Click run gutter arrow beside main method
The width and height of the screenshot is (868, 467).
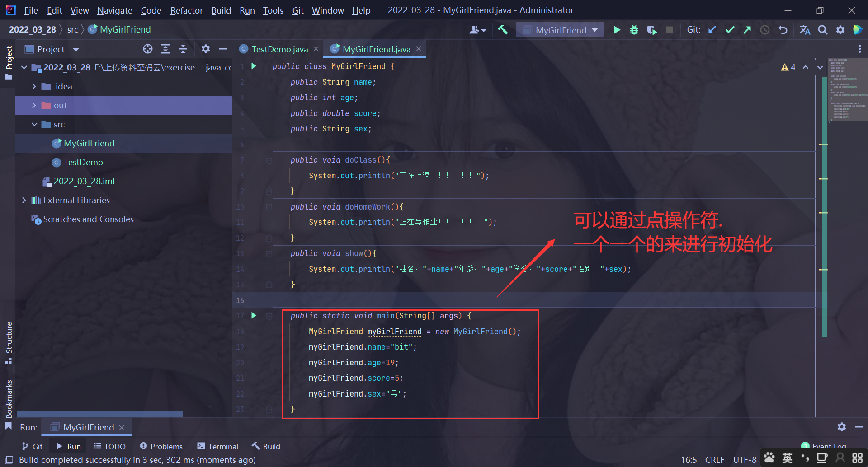tap(254, 315)
